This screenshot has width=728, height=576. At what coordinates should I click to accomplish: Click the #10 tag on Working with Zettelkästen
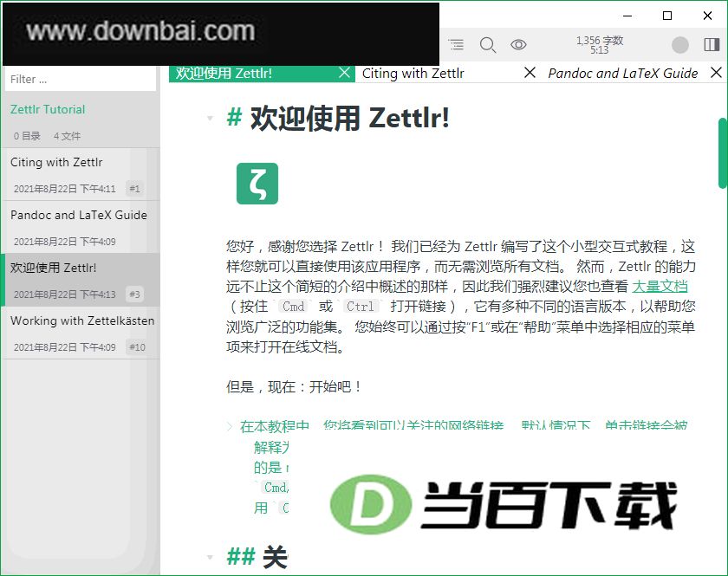pos(138,347)
